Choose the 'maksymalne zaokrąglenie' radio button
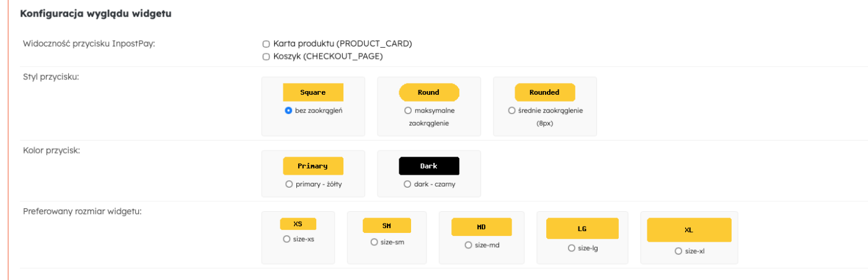Image resolution: width=868 pixels, height=280 pixels. pos(408,110)
